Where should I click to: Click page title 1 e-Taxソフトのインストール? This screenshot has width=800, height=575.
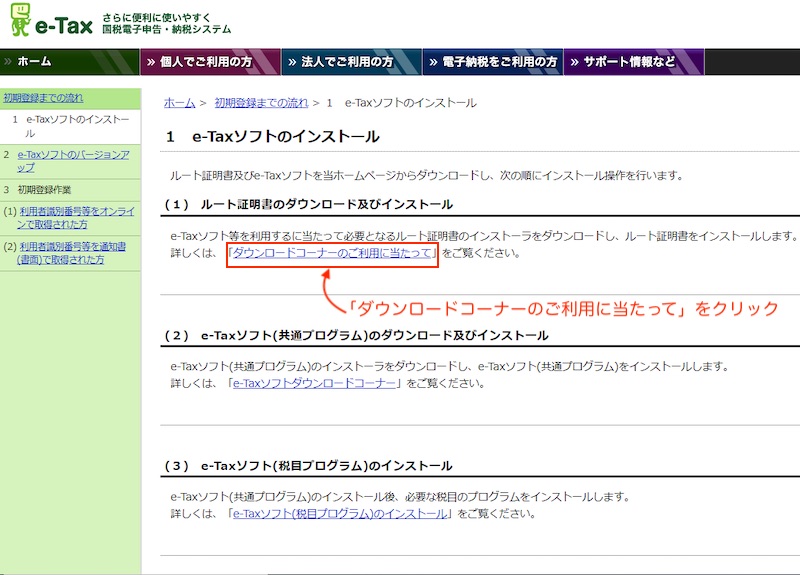click(x=273, y=137)
